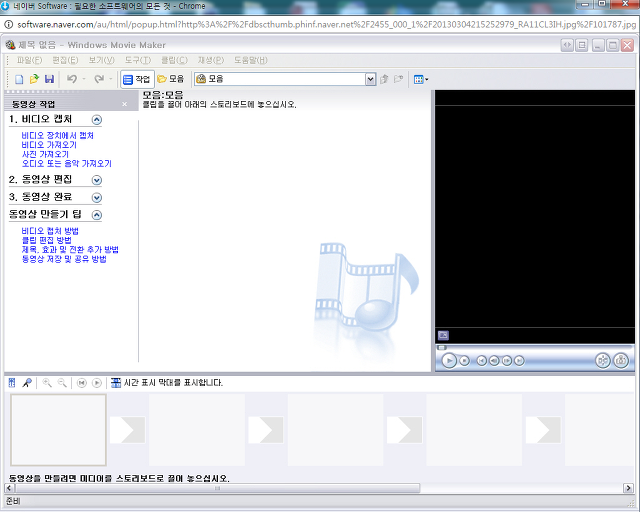This screenshot has height=512, width=640.
Task: Click the 비디오 가져오기 link
Action: [x=49, y=145]
